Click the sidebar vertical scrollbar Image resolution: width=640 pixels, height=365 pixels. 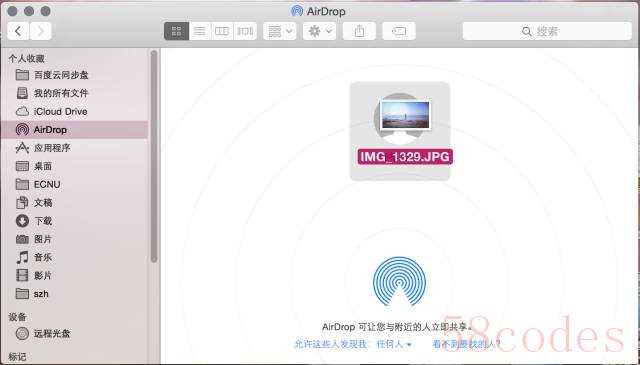[x=154, y=156]
